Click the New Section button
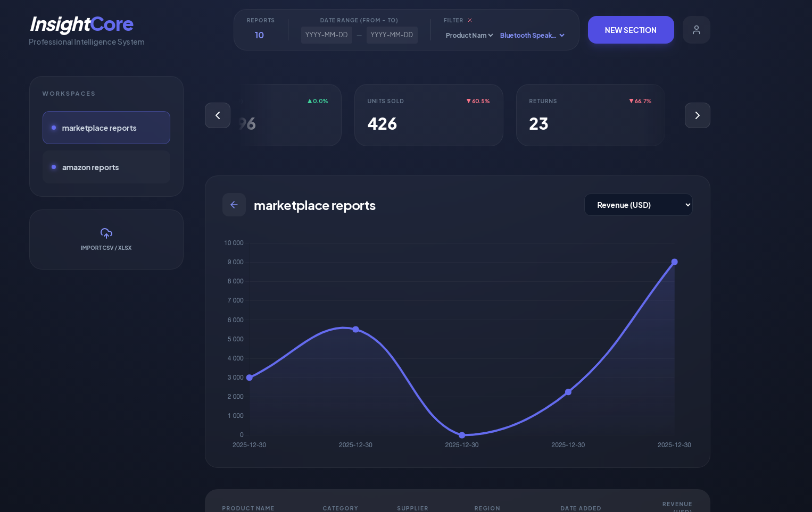Screen dimensions: 812x512 [x=631, y=30]
